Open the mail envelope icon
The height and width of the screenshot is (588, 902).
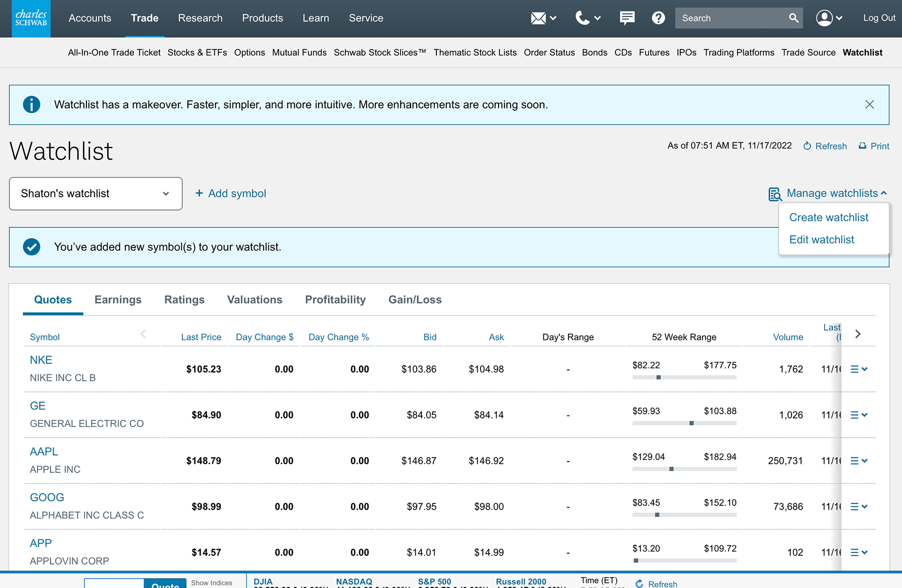538,18
